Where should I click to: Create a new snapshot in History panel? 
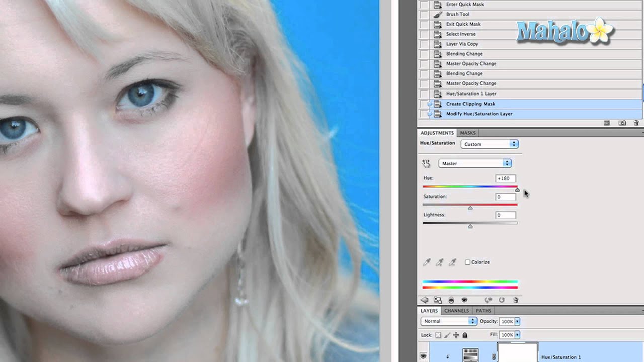[622, 123]
